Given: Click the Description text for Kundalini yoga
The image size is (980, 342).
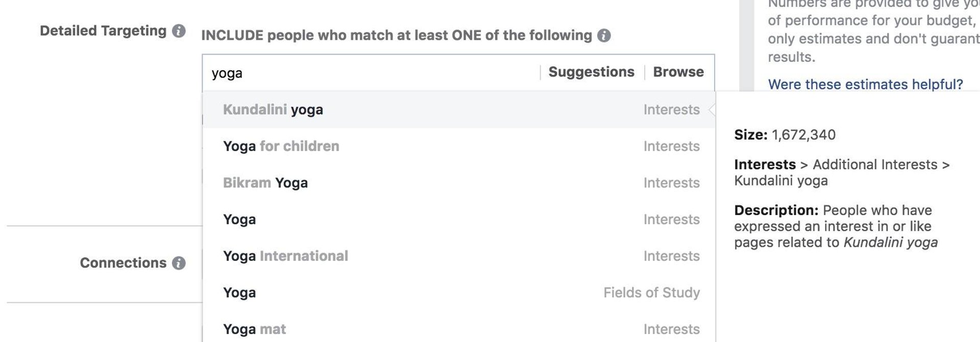Looking at the screenshot, I should 836,226.
